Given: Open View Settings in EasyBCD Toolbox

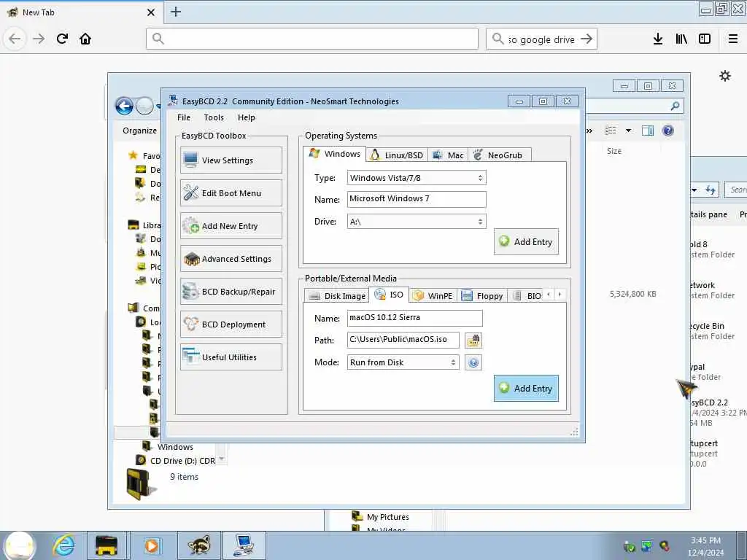Looking at the screenshot, I should pos(231,160).
